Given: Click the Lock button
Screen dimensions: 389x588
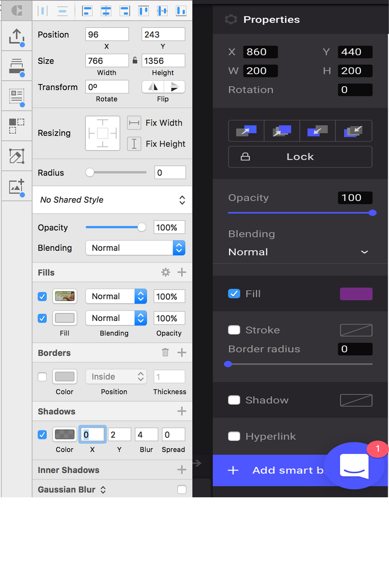Looking at the screenshot, I should [300, 157].
